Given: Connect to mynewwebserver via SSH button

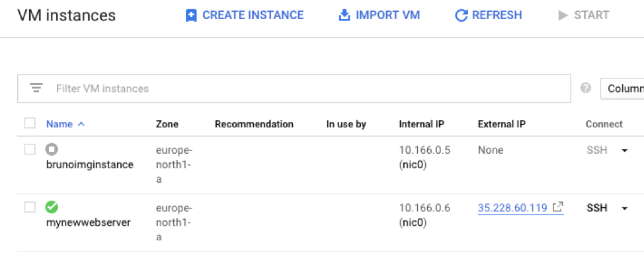Looking at the screenshot, I should [x=597, y=208].
